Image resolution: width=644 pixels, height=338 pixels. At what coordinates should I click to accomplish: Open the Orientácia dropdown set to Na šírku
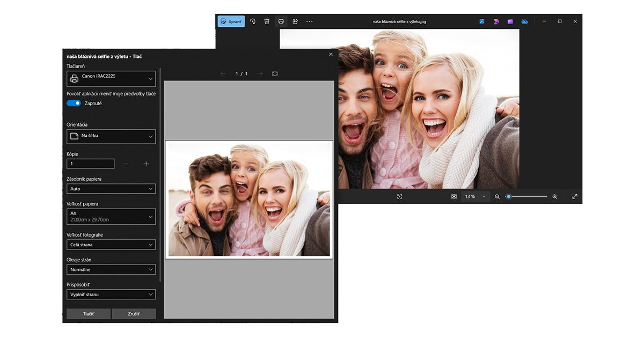pos(111,136)
